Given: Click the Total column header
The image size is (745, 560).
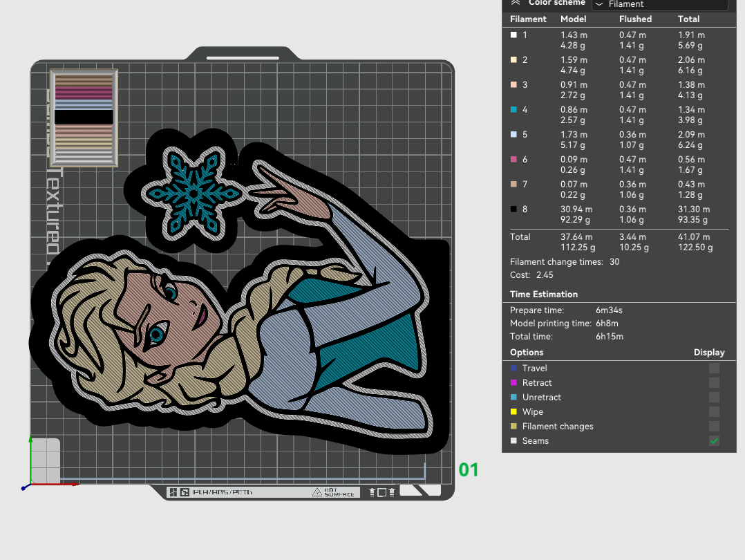Looking at the screenshot, I should point(688,19).
